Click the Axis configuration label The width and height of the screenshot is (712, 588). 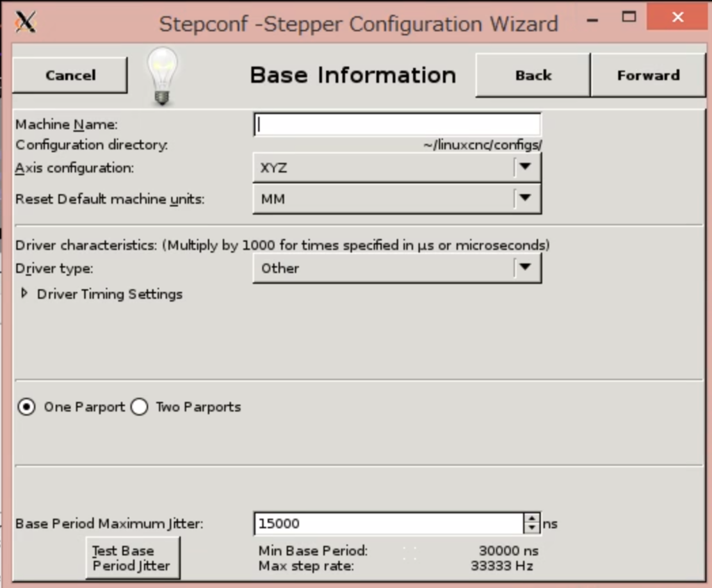point(74,168)
